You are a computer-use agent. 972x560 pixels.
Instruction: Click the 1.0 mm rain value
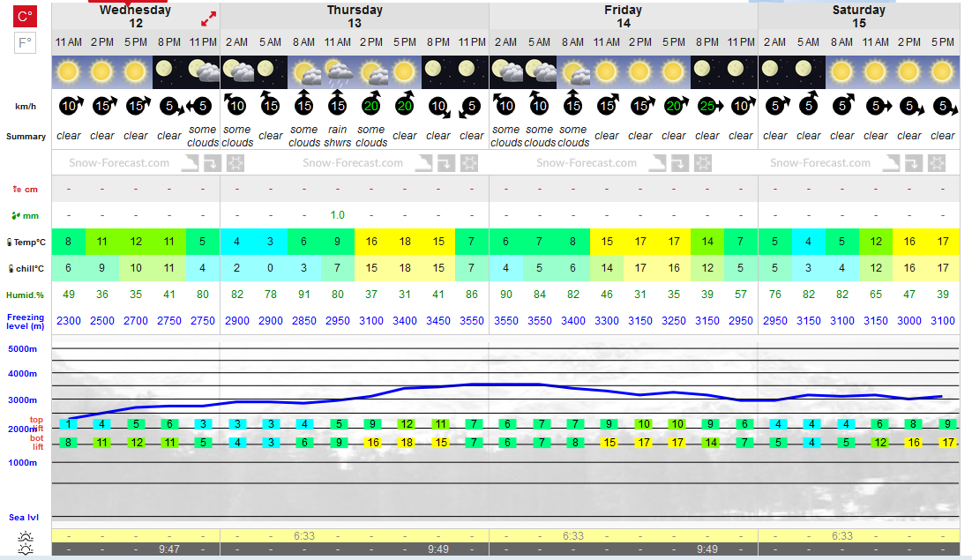pos(337,215)
